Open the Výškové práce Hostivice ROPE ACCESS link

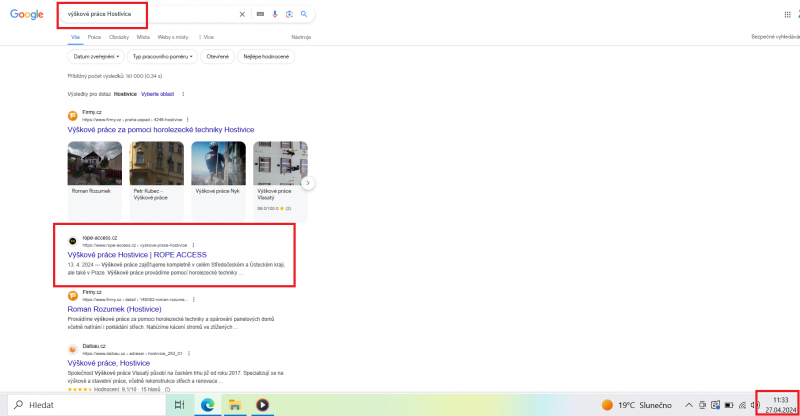point(137,255)
